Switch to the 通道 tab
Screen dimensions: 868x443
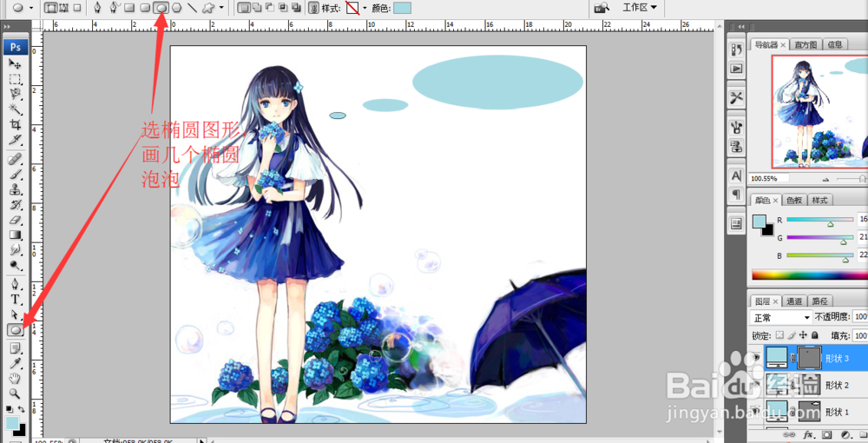coord(794,301)
